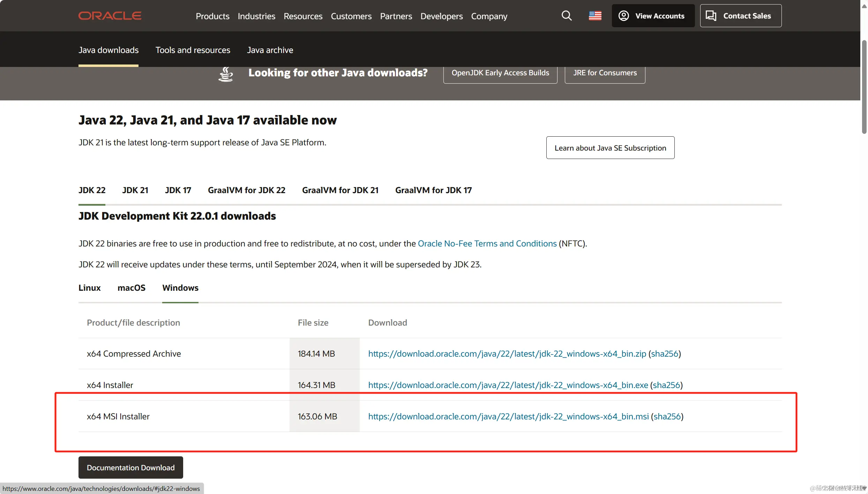Switch to the Linux tab
Screen dimensions: 868x494
(x=89, y=288)
